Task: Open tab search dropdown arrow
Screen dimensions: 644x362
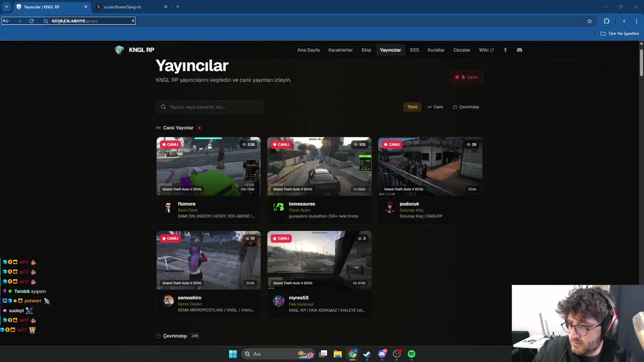Action: coord(6,7)
